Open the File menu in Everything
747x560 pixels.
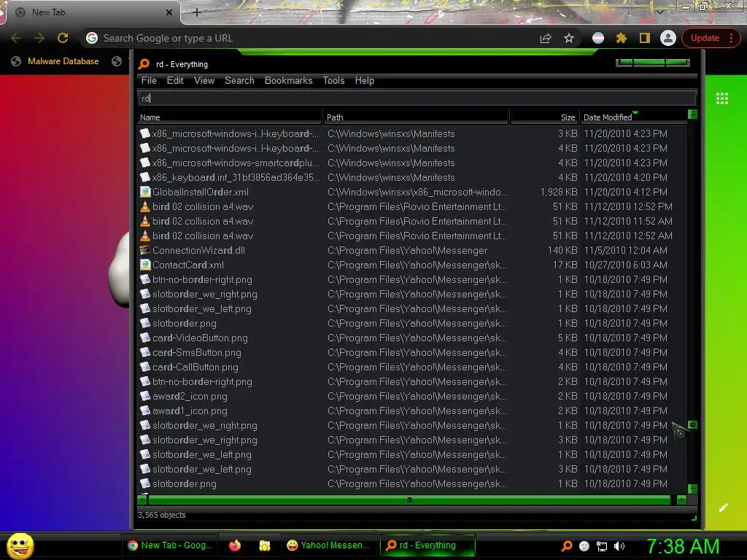coord(149,80)
